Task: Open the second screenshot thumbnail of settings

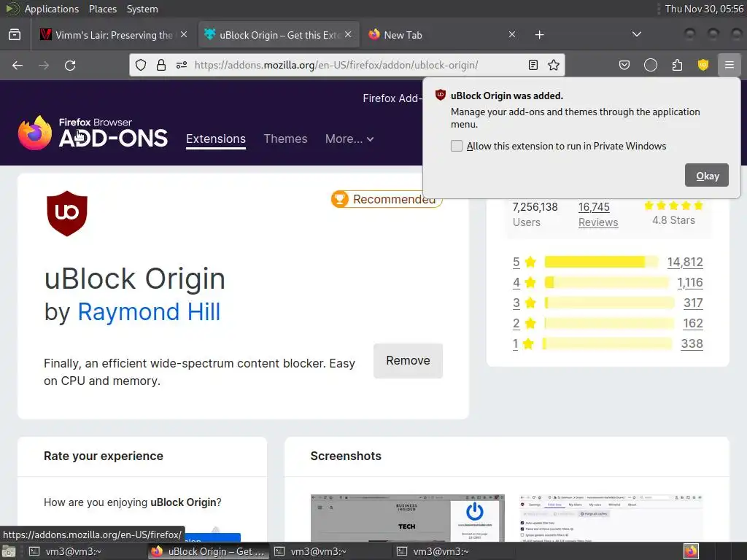Action: click(611, 518)
